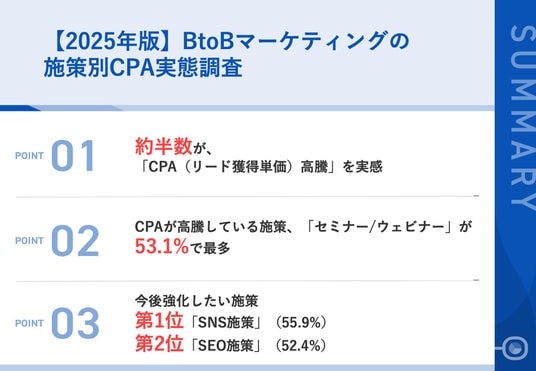
Task: Click the POINT label beside 02
Action: click(29, 241)
